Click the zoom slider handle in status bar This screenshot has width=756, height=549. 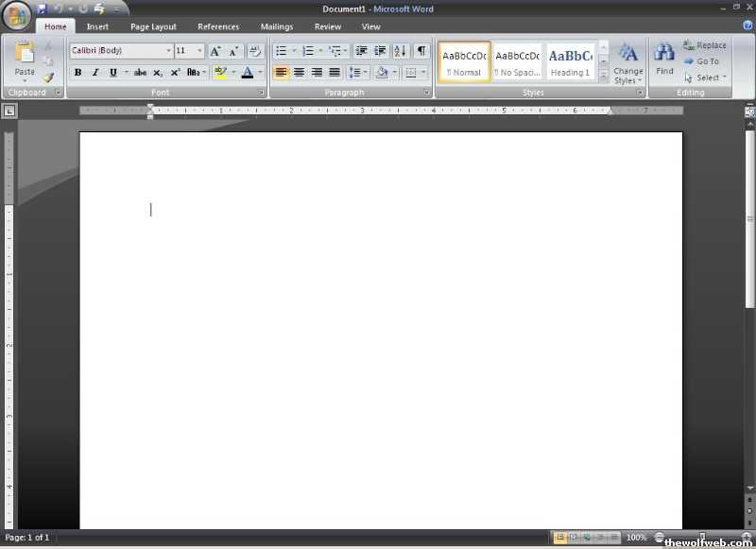(701, 538)
